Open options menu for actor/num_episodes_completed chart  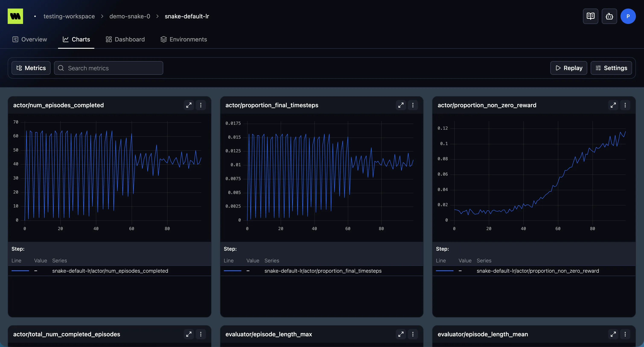point(201,105)
